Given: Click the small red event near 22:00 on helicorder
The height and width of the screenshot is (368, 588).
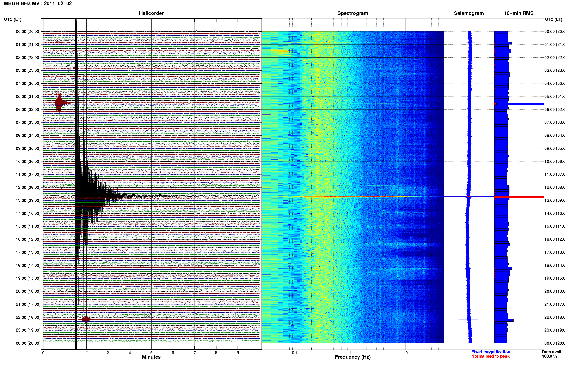Looking at the screenshot, I should tap(86, 319).
